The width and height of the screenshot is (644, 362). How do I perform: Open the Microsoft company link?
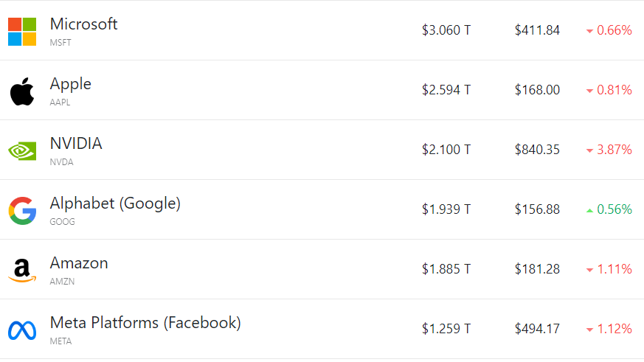pyautogui.click(x=83, y=24)
